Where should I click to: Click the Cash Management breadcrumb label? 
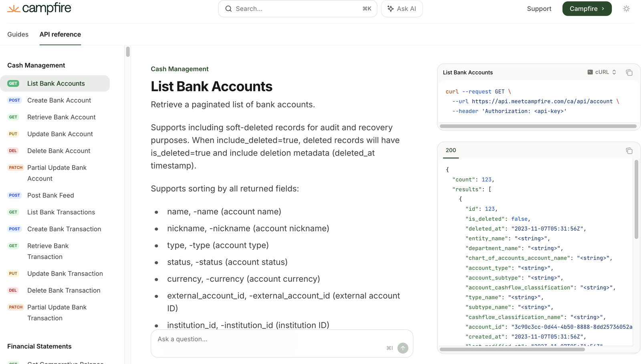(179, 69)
